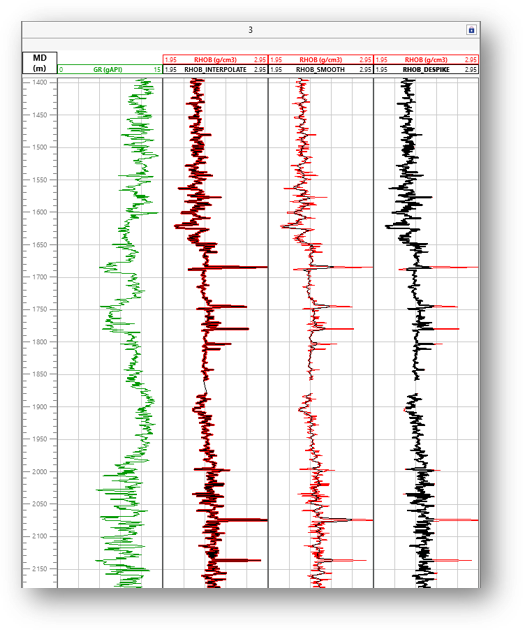
Task: Click the 1900 depth label
Action: [40, 407]
